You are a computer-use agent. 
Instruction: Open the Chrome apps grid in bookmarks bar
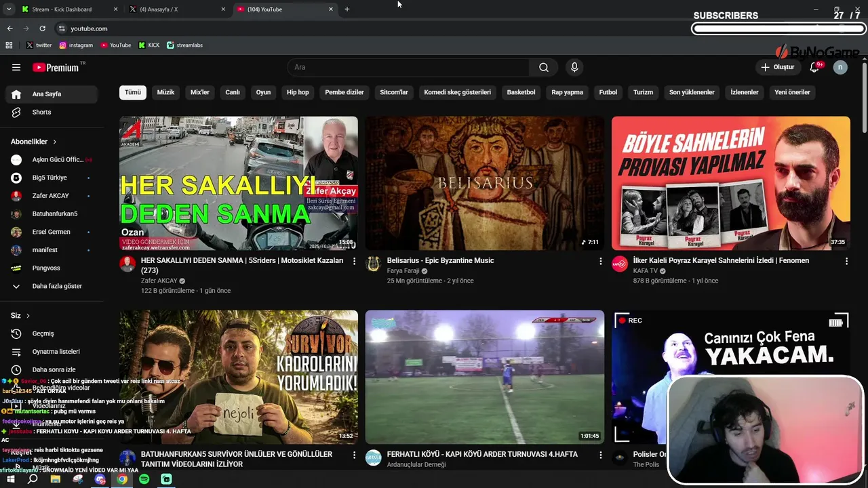[9, 45]
